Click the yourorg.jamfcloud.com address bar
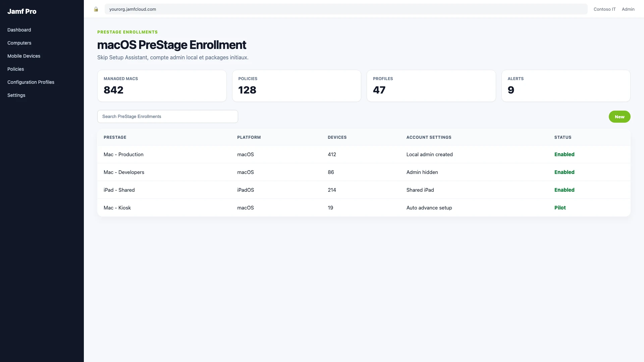The image size is (644, 362). point(346,9)
